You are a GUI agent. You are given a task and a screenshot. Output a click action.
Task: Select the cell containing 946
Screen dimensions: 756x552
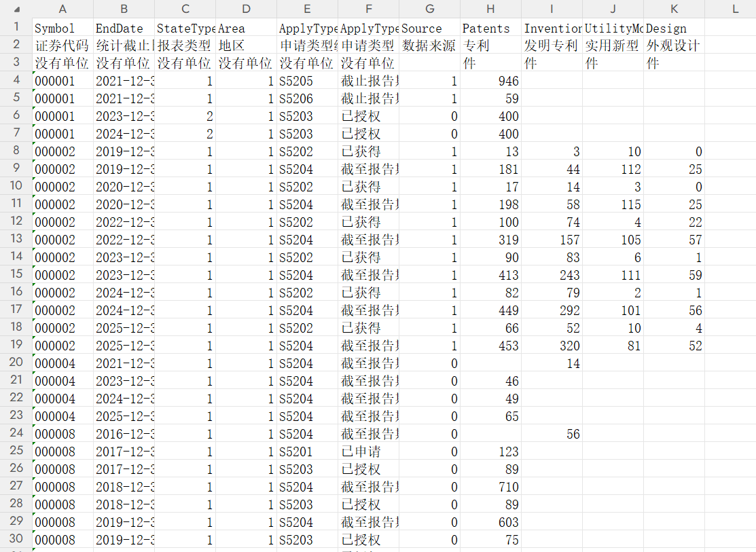pos(490,81)
